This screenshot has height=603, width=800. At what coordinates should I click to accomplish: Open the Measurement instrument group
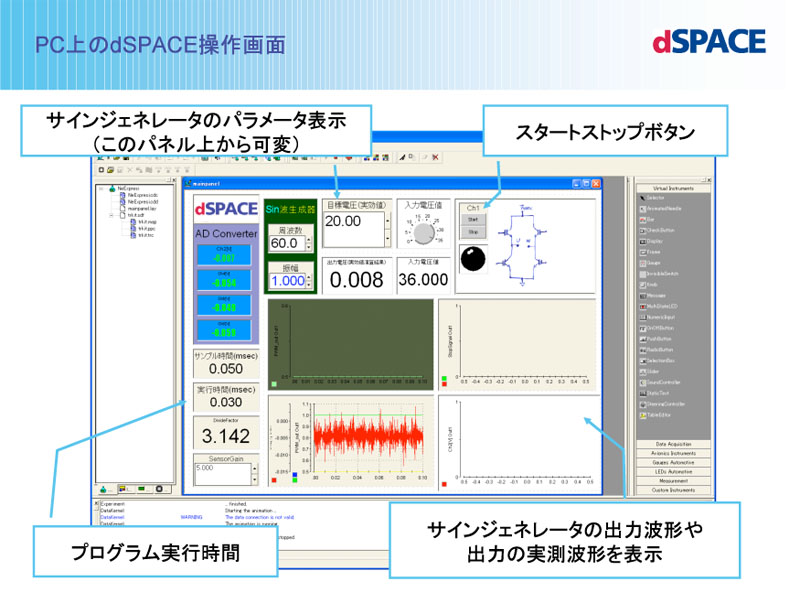point(673,481)
